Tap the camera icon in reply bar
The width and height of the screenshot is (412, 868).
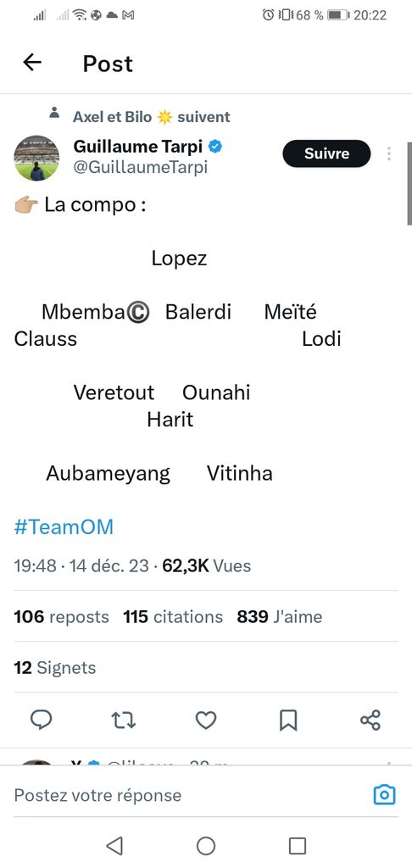(384, 795)
